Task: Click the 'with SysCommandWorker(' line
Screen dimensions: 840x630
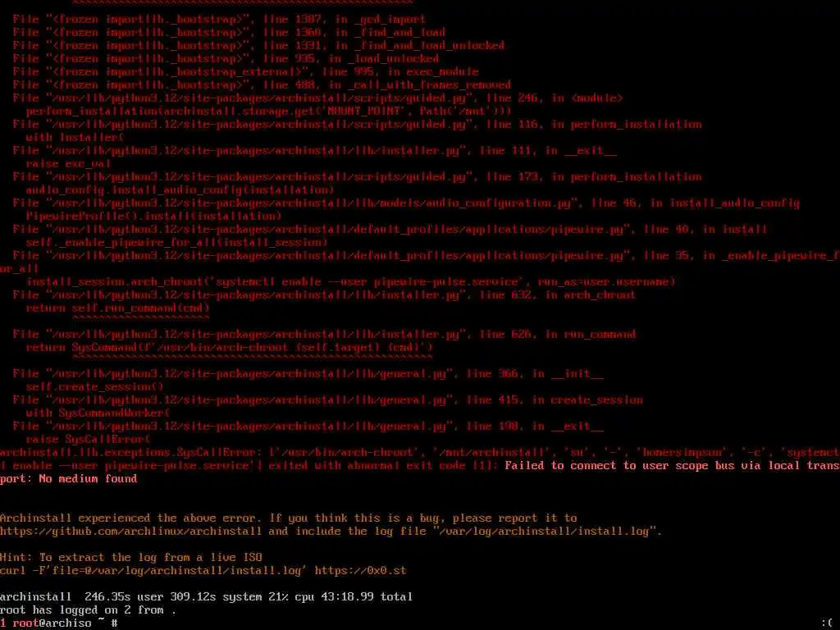Action: [x=98, y=413]
